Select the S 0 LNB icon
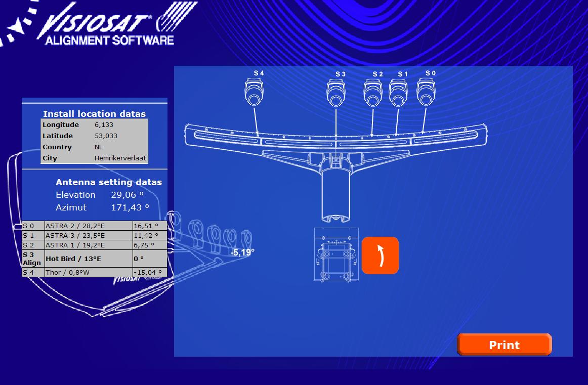 click(x=426, y=92)
